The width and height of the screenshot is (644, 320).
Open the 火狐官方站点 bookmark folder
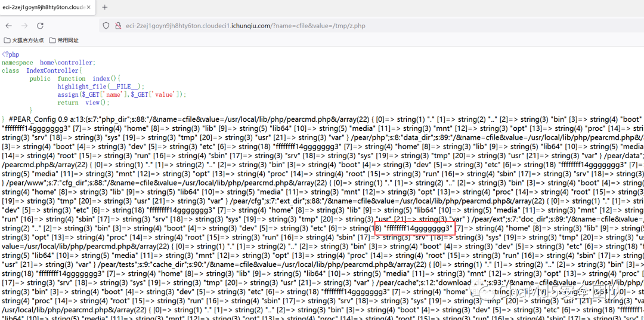(x=24, y=41)
